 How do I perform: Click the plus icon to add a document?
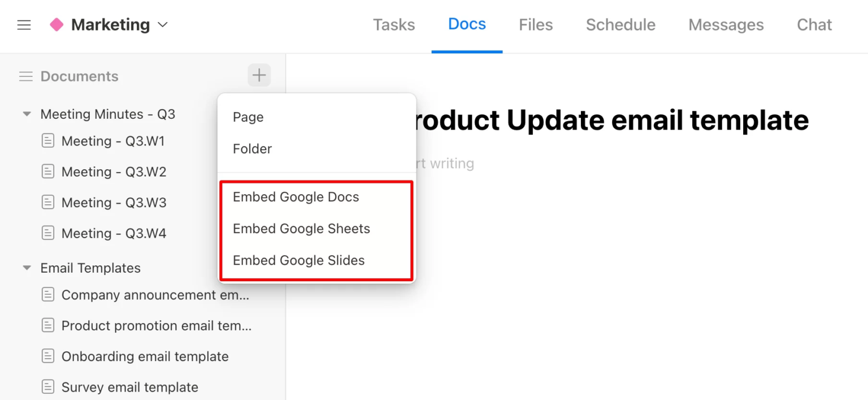[x=259, y=75]
